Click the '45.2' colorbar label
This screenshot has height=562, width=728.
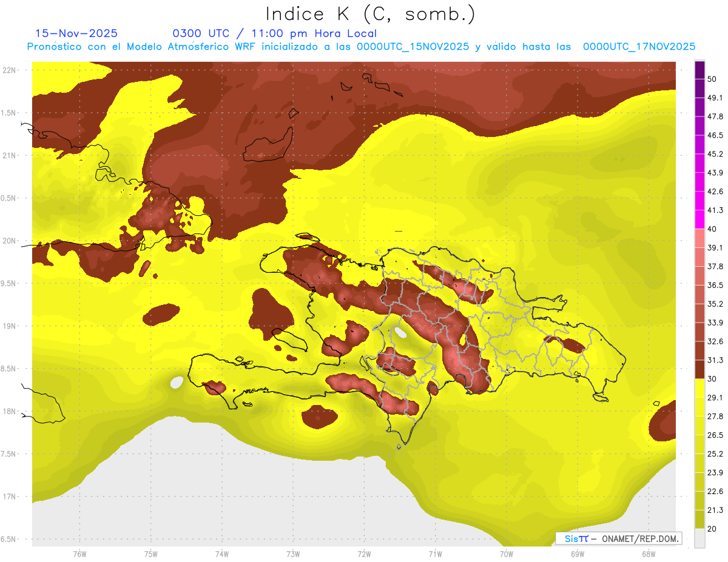point(715,154)
